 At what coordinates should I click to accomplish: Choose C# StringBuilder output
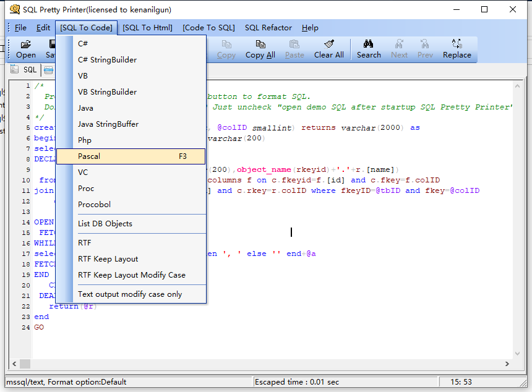131,60
